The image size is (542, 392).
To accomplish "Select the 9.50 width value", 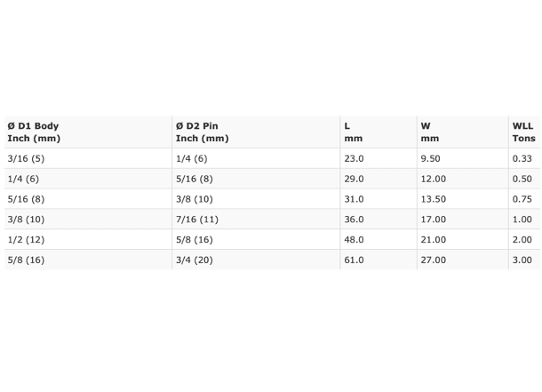I will point(430,158).
